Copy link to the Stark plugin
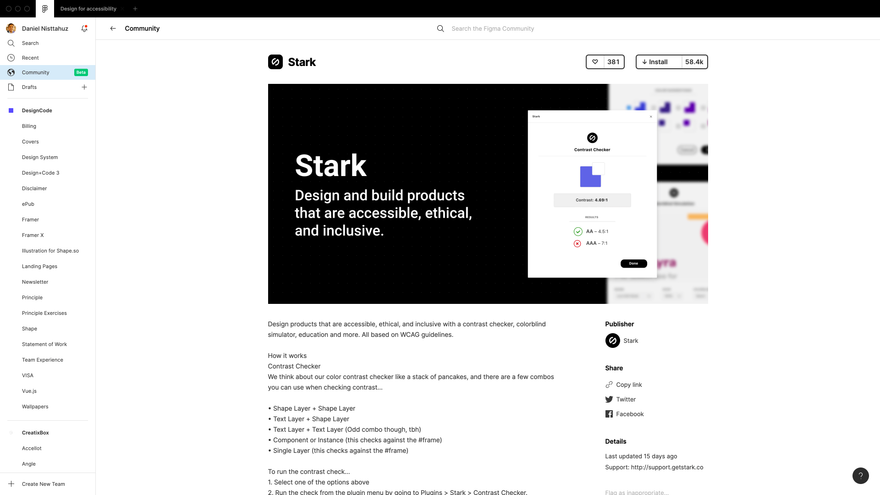The image size is (880, 495). click(x=624, y=385)
